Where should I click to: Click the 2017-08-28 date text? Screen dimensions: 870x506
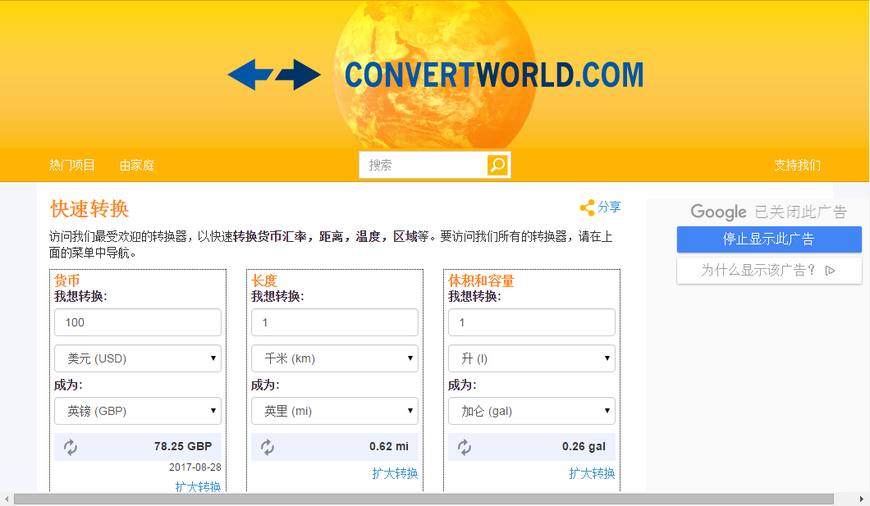click(x=195, y=467)
